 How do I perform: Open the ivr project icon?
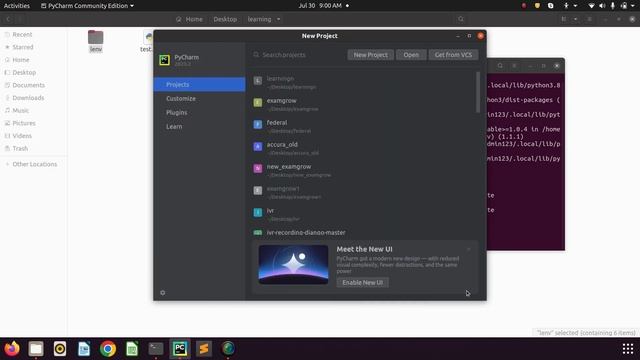(258, 212)
